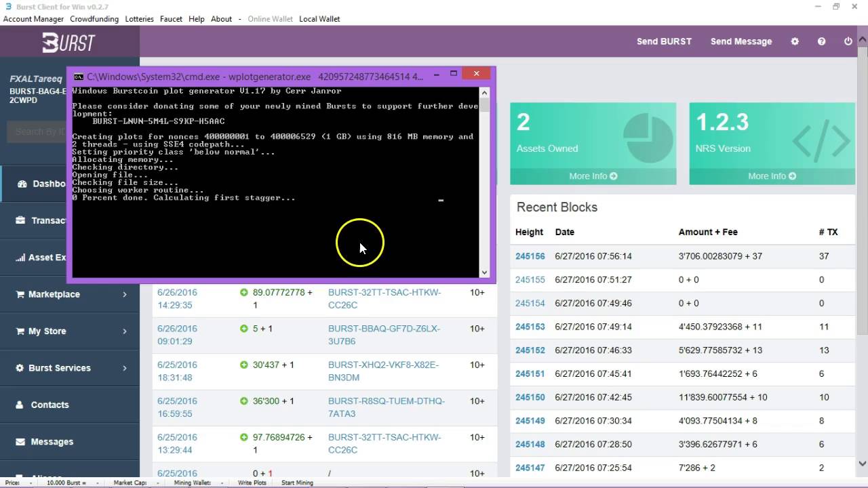
Task: Open block height 245153 link
Action: click(530, 327)
